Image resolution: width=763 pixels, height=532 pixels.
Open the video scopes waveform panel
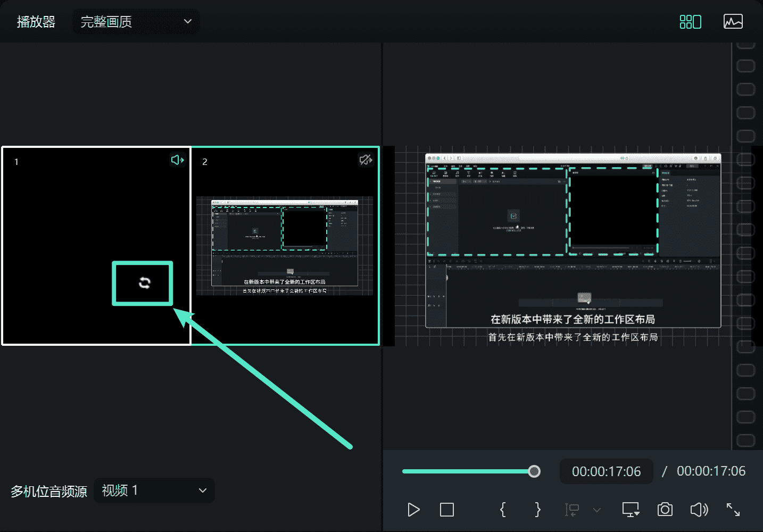(733, 22)
